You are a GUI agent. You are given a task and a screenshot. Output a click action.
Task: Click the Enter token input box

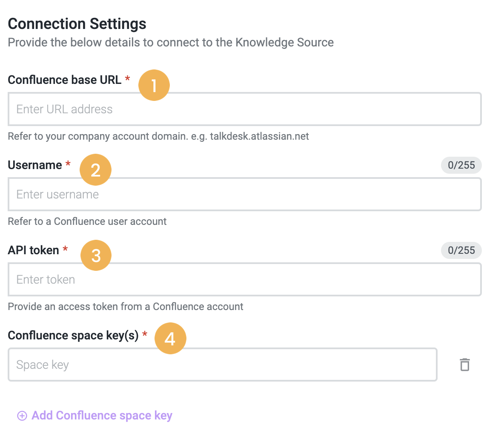(244, 279)
